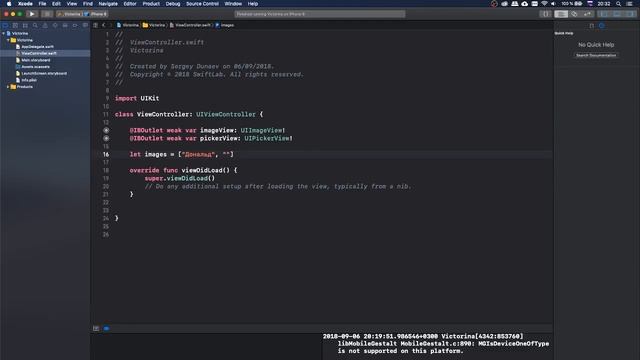Switch to the Standard editor button
Screen dimensions: 640x360
(561, 14)
